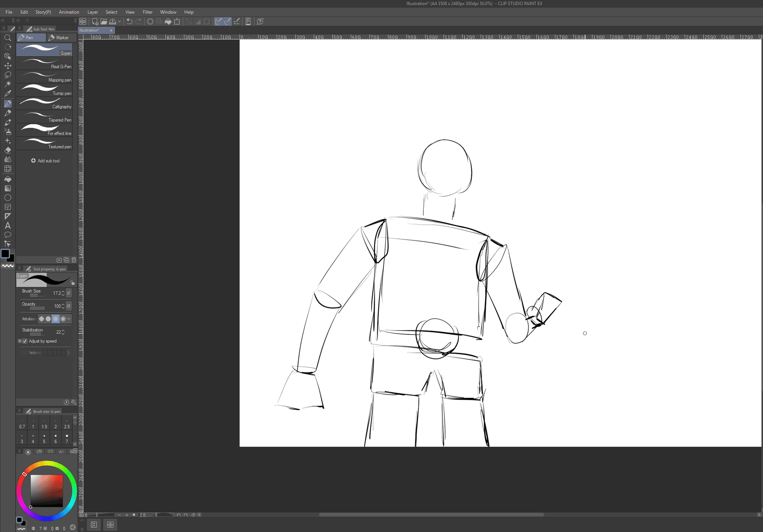Open the Clip Studio launcher icon
763x532 pixels.
83,21
